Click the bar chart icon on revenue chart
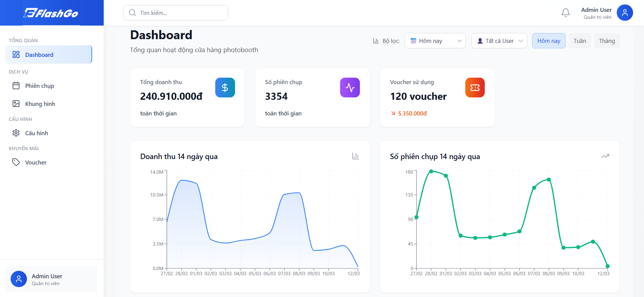644x297 pixels. (355, 156)
